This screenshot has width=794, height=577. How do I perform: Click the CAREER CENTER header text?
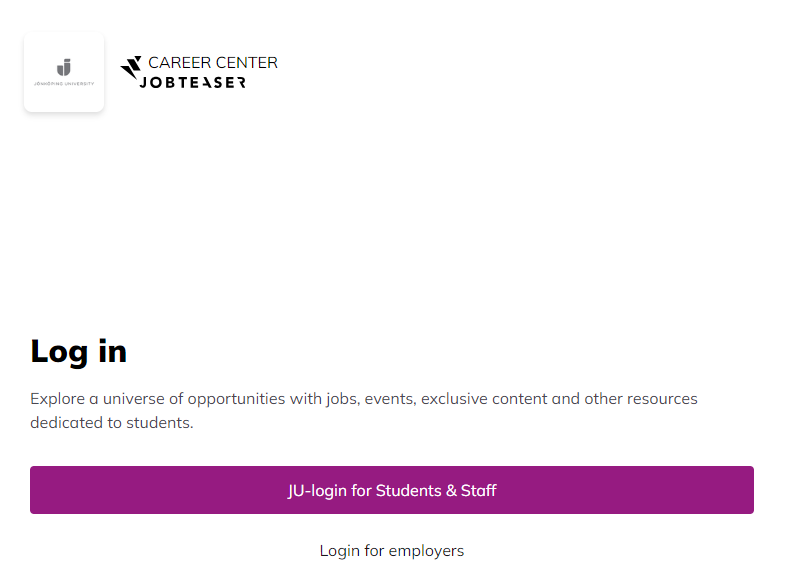click(x=212, y=62)
